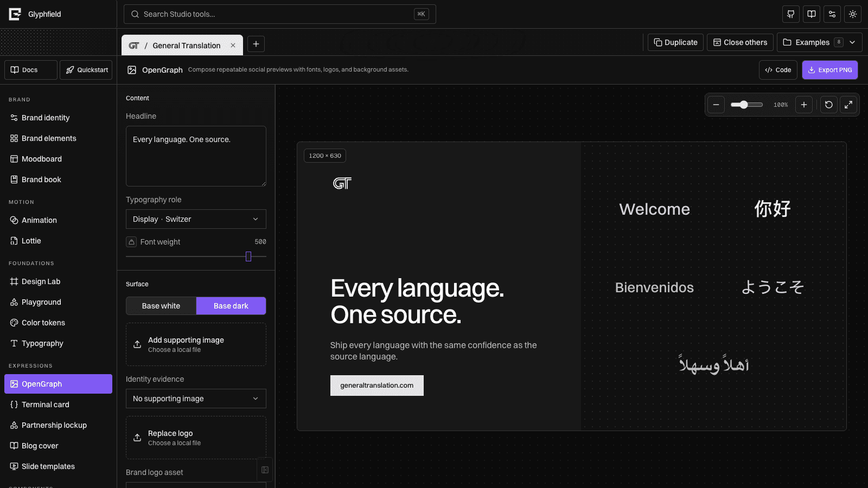Click the Docs button
The width and height of the screenshot is (868, 488).
(x=31, y=70)
